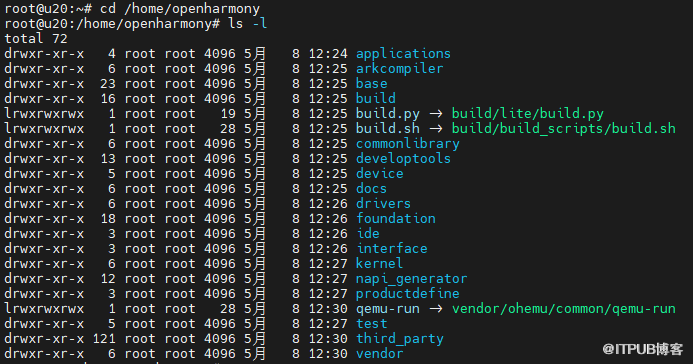693x364 pixels.
Task: Click the vendor/ohemu/common/qemu-run target path
Action: click(564, 309)
